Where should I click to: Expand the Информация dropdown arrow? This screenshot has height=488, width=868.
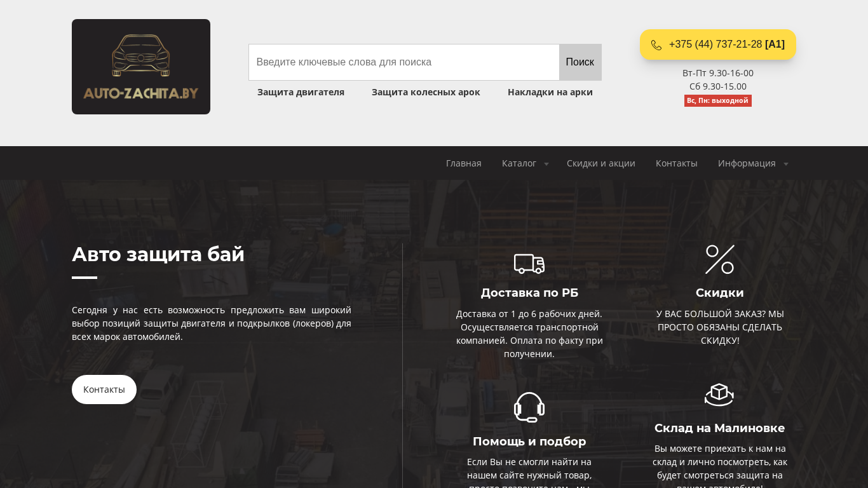click(x=786, y=164)
